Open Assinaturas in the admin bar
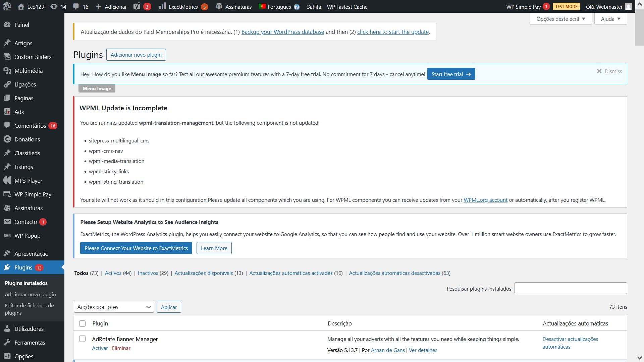 point(234,7)
